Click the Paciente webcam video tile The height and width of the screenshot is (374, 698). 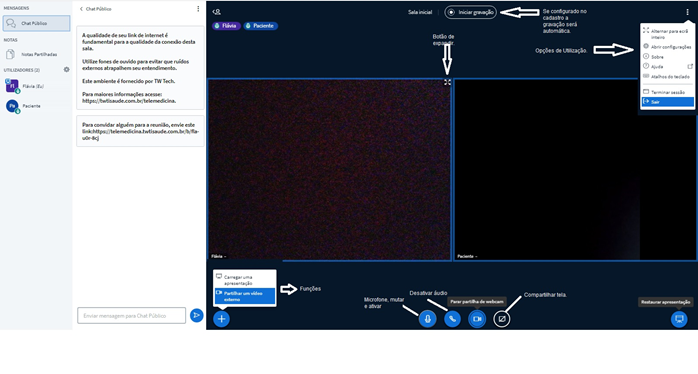[x=575, y=170]
